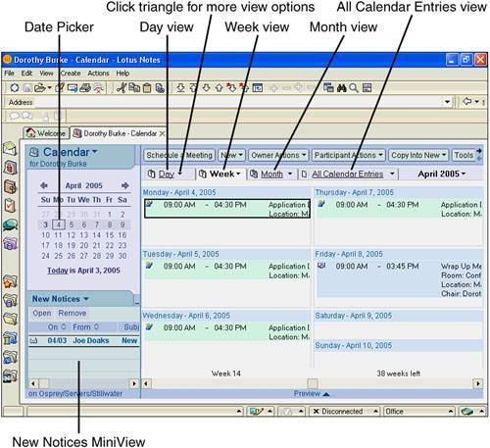The height and width of the screenshot is (448, 490).
Task: Click the binoculars Find icon
Action: pos(342,87)
